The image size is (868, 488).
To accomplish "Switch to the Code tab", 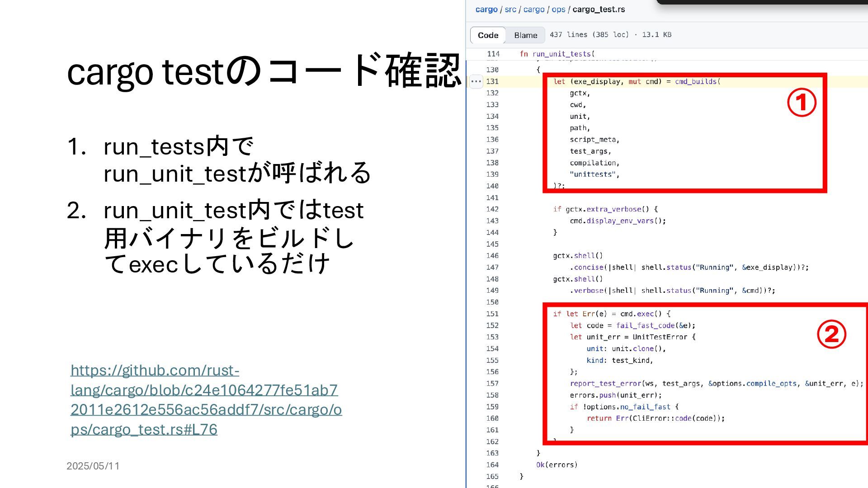I will 488,35.
